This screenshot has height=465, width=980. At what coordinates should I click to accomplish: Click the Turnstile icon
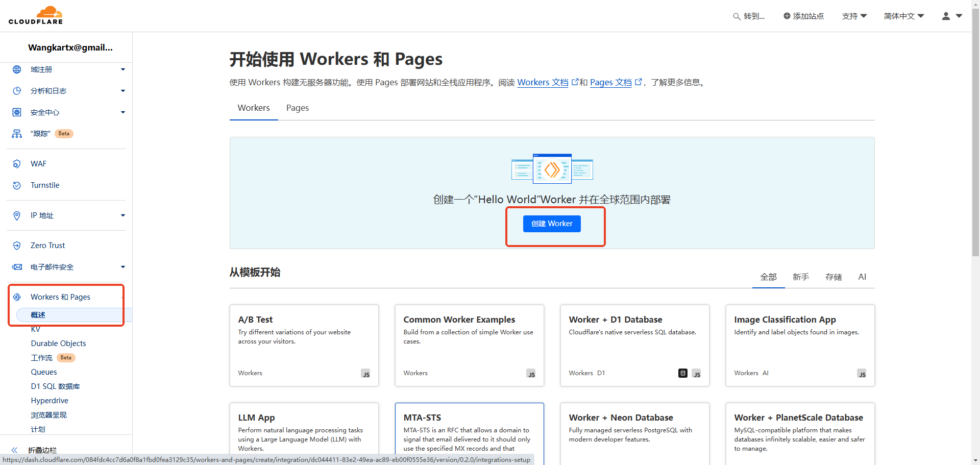tap(17, 185)
